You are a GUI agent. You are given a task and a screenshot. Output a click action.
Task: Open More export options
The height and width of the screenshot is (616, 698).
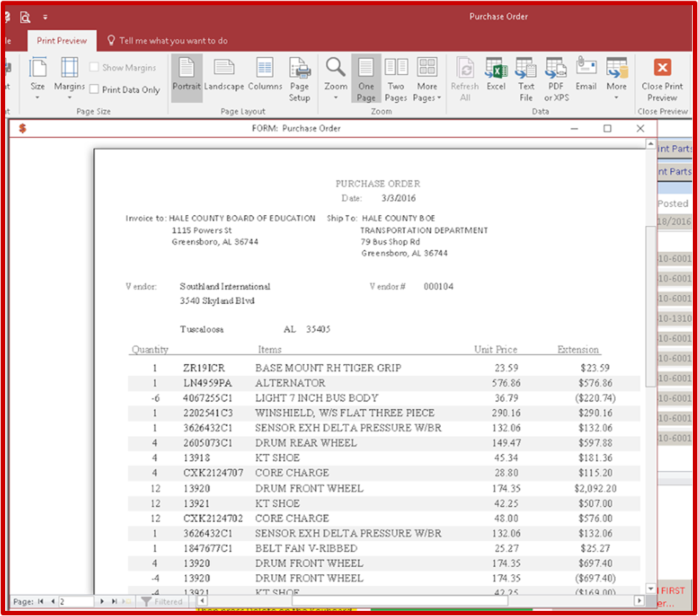pyautogui.click(x=616, y=78)
